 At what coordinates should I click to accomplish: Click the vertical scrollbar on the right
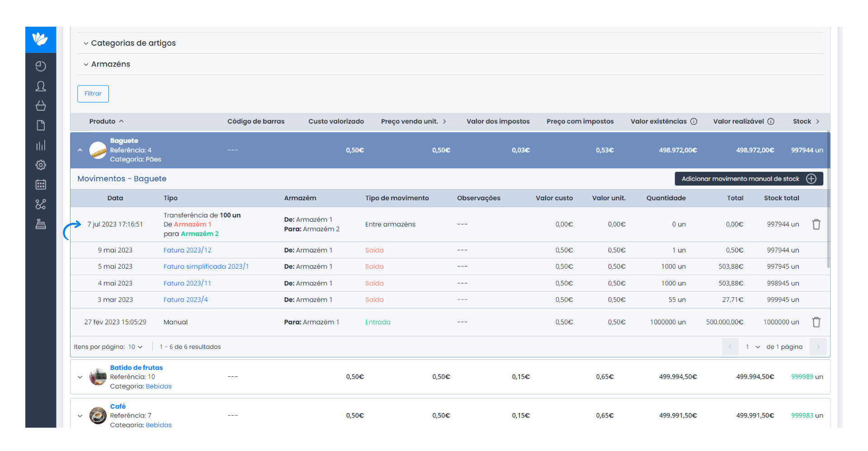tap(828, 199)
